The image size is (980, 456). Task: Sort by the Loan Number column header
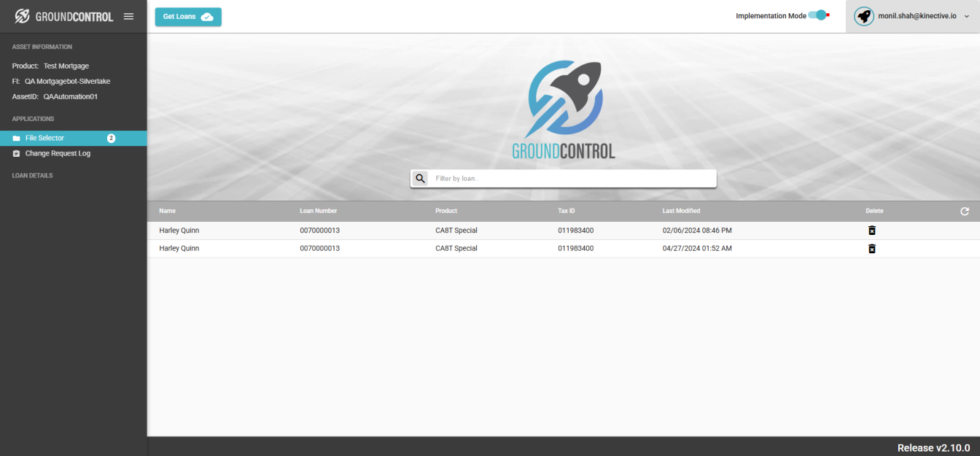[319, 211]
